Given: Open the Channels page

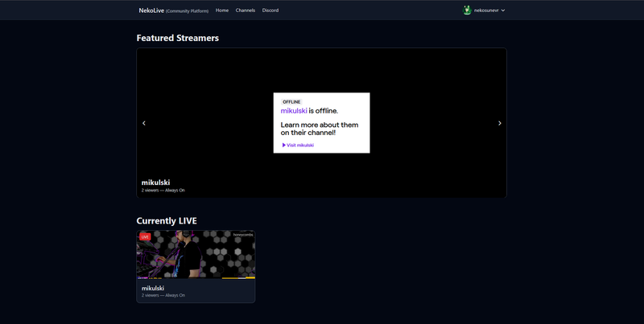Looking at the screenshot, I should (x=246, y=10).
